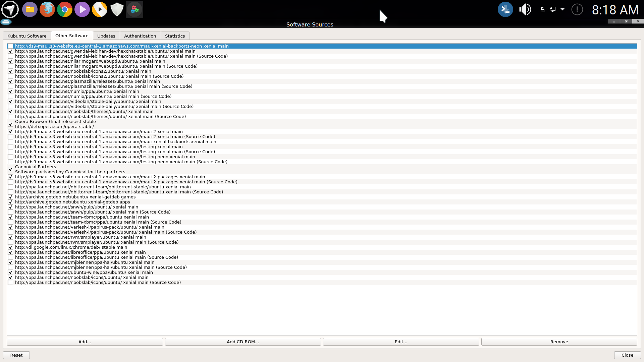Click the wired network connection tray icon
This screenshot has width=644, height=362.
pyautogui.click(x=553, y=9)
